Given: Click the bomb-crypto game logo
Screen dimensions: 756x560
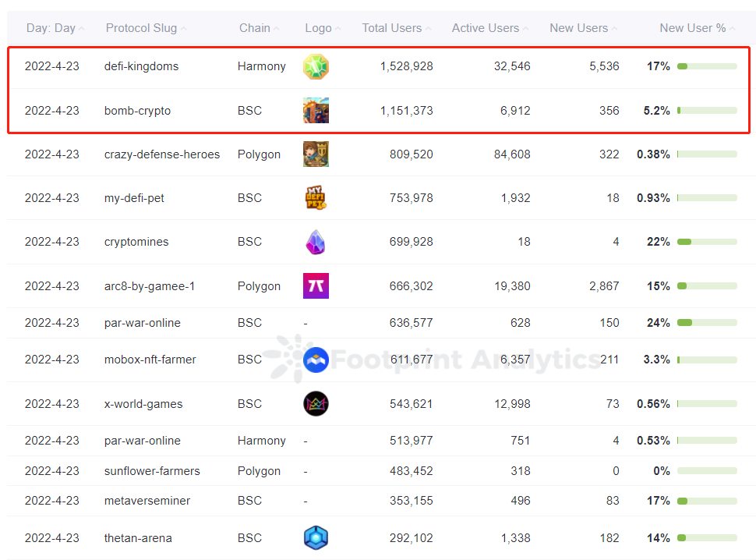Looking at the screenshot, I should pos(316,111).
